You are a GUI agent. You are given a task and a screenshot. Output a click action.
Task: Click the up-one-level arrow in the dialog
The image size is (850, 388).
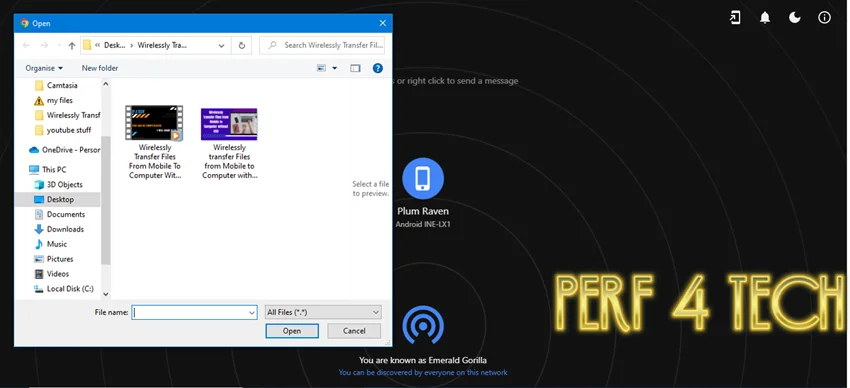coord(72,46)
